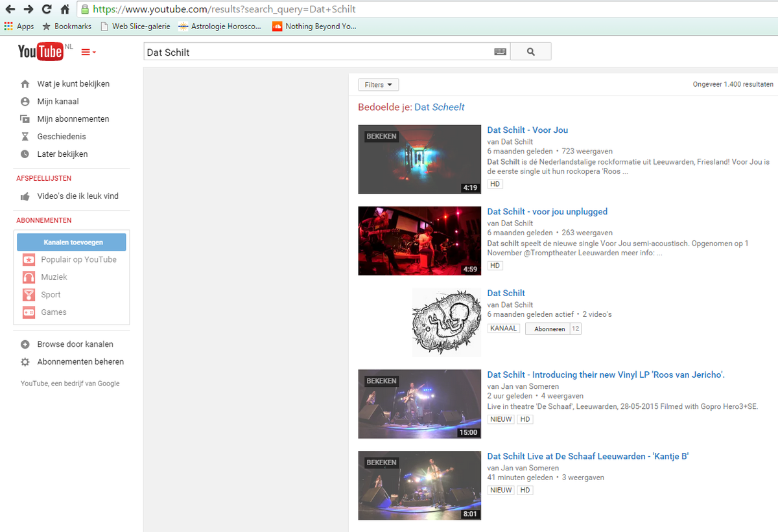Open the AFSPEELLIJSTEN section heading

click(x=44, y=178)
